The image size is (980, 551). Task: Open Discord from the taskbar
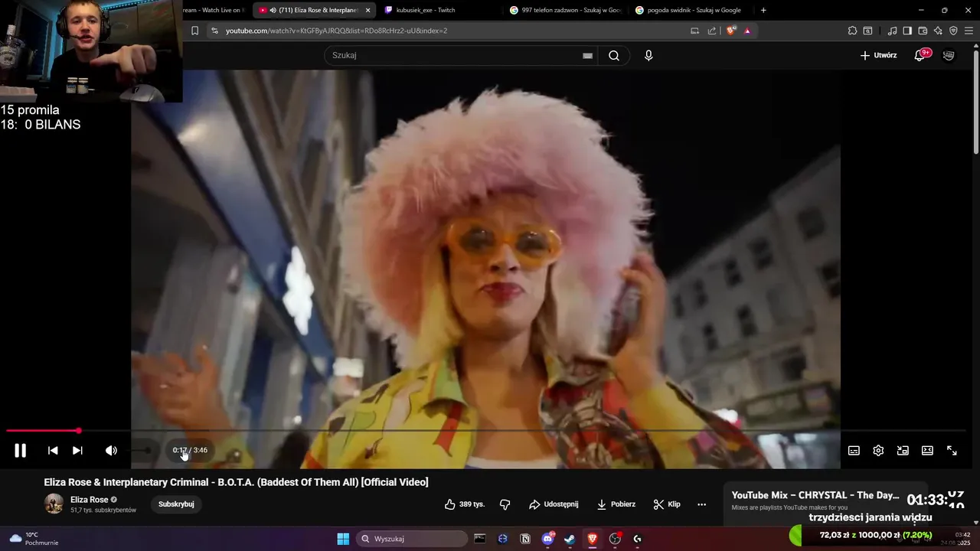pos(547,539)
